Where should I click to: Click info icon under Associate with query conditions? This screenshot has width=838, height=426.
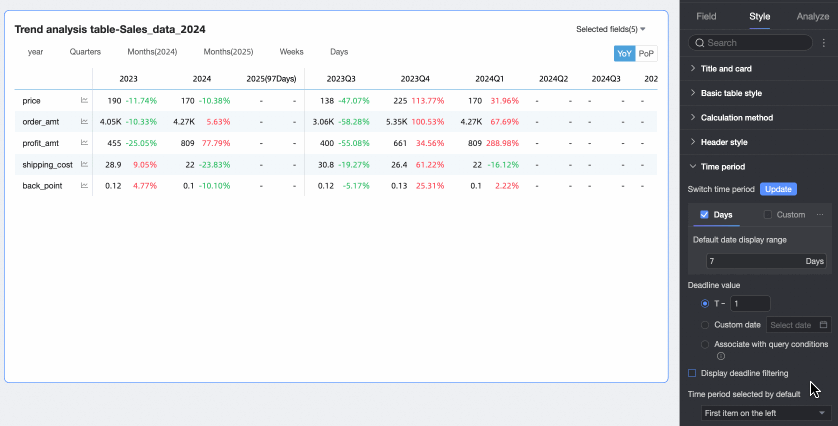tap(720, 356)
